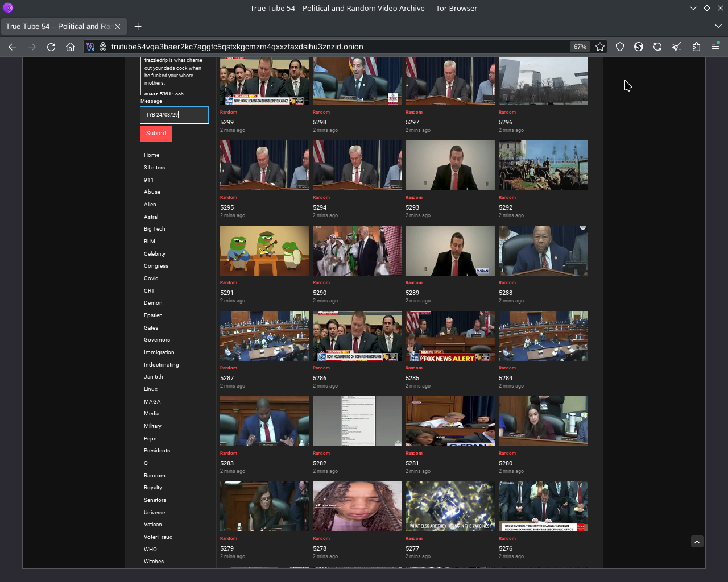This screenshot has height=582, width=728.
Task: Click the title 5287
Action: coord(227,379)
